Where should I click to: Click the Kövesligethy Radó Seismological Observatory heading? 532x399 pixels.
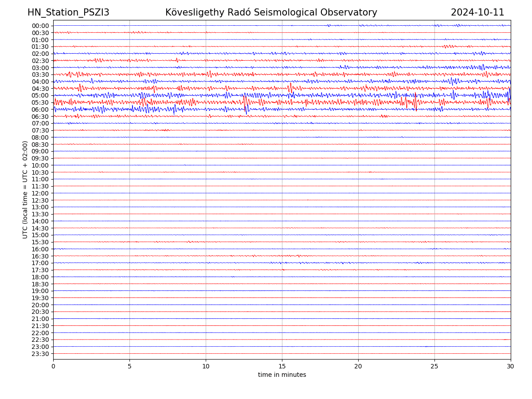pos(271,13)
